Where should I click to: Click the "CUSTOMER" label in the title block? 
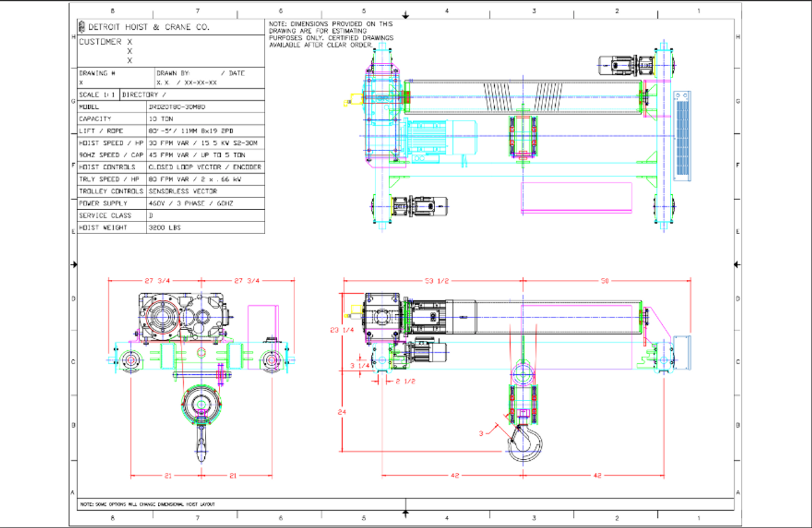tap(100, 41)
